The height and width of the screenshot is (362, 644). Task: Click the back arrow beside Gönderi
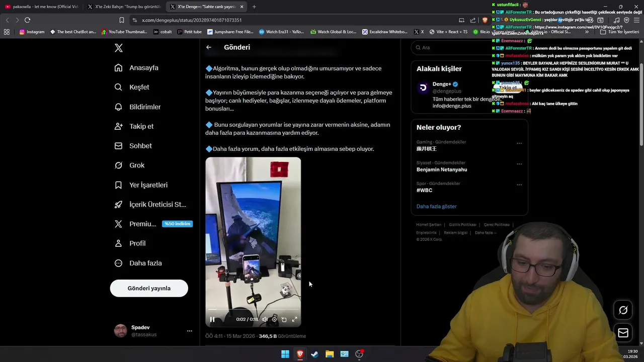point(209,47)
